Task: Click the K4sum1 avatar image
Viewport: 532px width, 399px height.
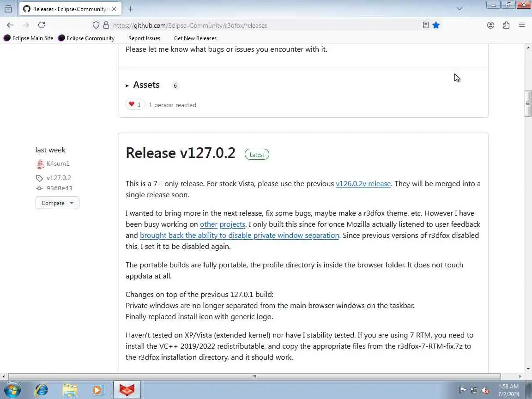Action: [x=40, y=164]
